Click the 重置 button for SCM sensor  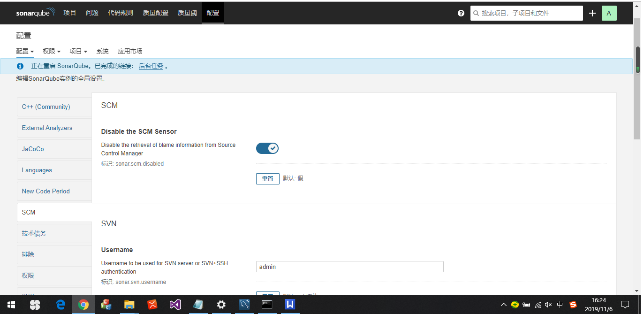tap(268, 179)
